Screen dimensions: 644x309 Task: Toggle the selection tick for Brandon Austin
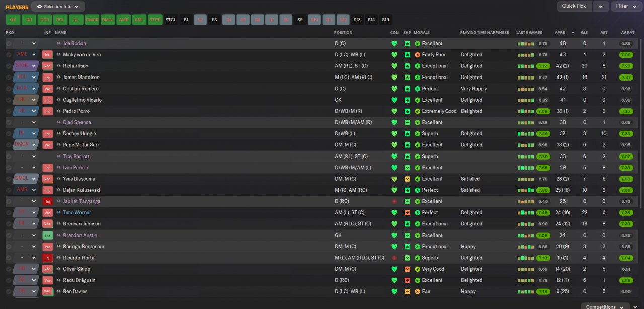point(9,235)
